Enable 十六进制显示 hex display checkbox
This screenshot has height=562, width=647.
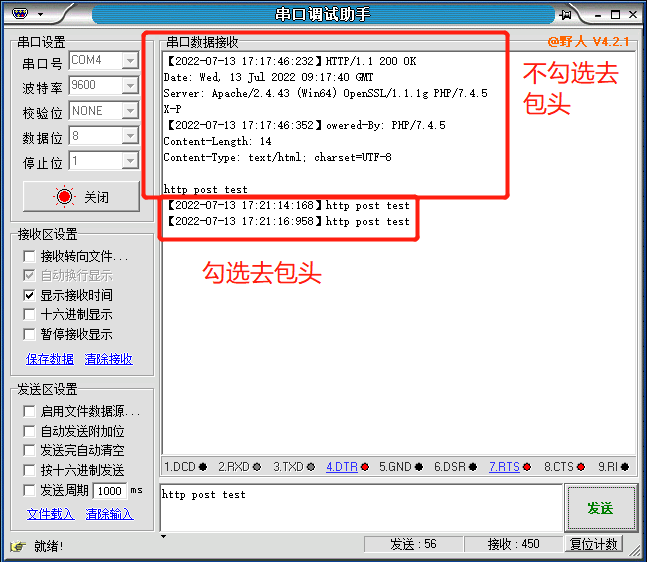(x=30, y=315)
